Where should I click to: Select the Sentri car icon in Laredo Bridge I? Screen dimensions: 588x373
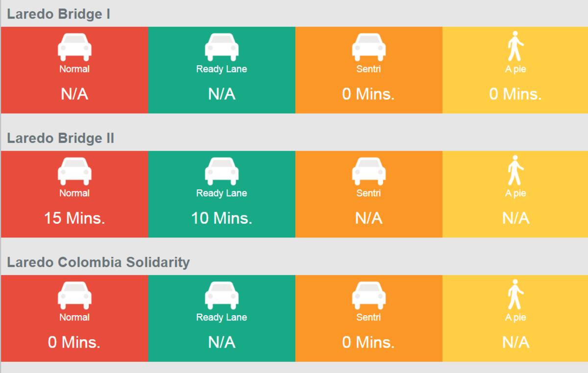coord(368,47)
